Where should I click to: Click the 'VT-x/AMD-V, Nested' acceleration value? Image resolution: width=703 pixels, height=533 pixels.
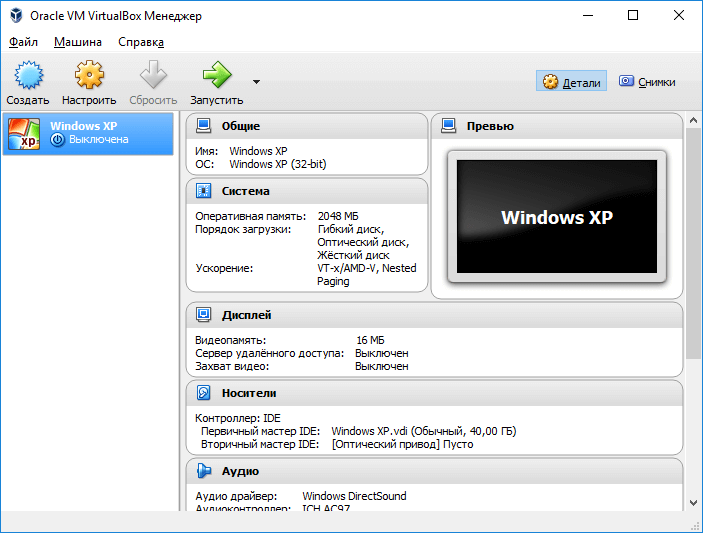coord(367,268)
